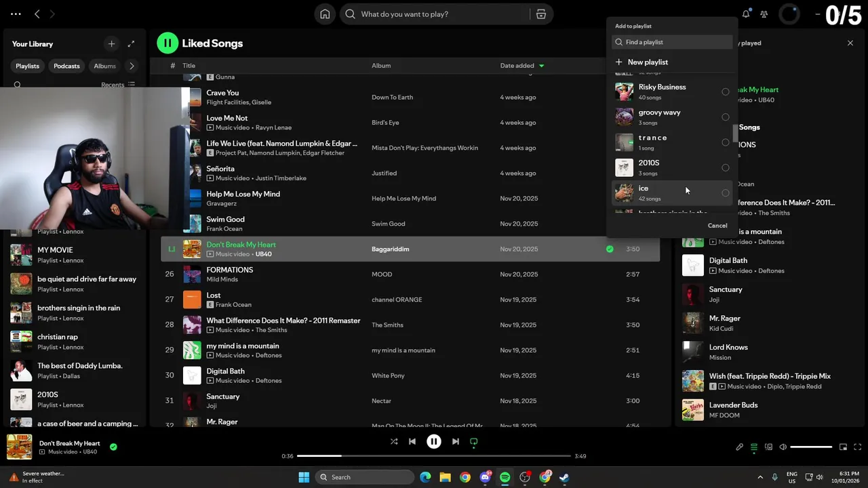This screenshot has height=488, width=868.
Task: Select the Podcasts filter chip
Action: [66, 66]
